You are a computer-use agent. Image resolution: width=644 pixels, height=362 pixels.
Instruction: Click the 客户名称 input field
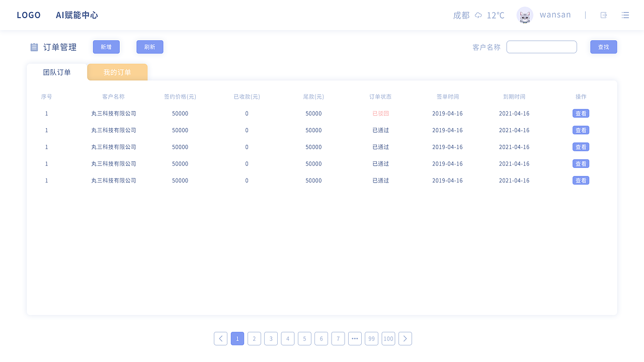541,47
